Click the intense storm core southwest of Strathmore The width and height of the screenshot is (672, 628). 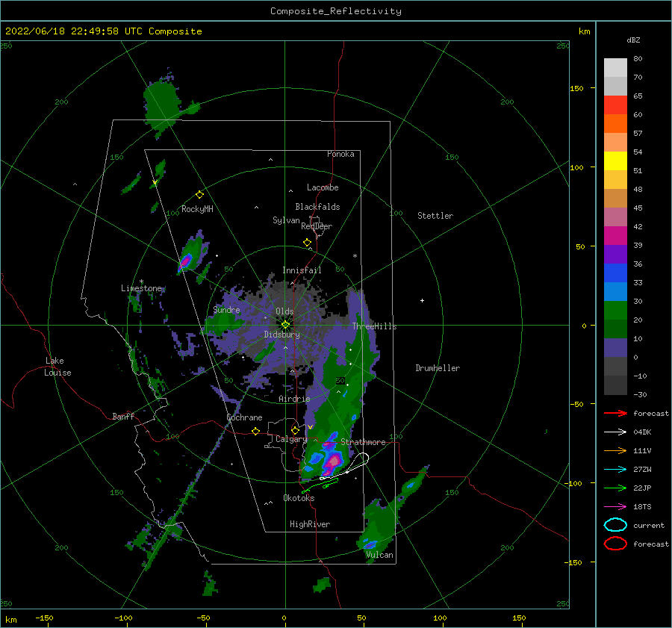point(333,461)
